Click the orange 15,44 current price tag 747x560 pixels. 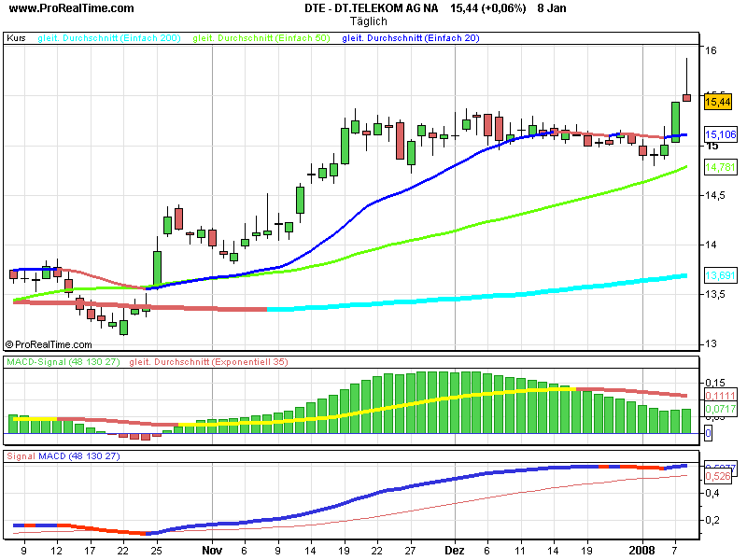coord(717,101)
